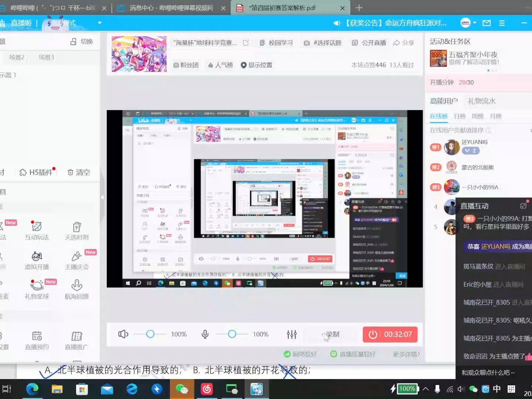Toggle the 中 input method indicator
Image resolution: width=532 pixels, height=399 pixels.
[497, 389]
